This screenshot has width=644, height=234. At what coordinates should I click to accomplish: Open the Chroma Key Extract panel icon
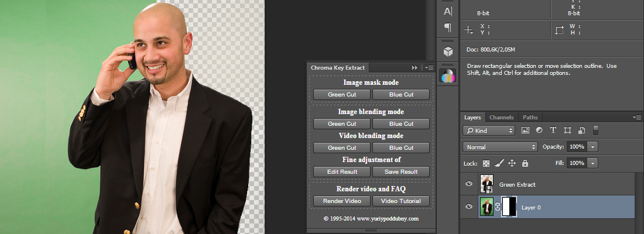(x=448, y=75)
